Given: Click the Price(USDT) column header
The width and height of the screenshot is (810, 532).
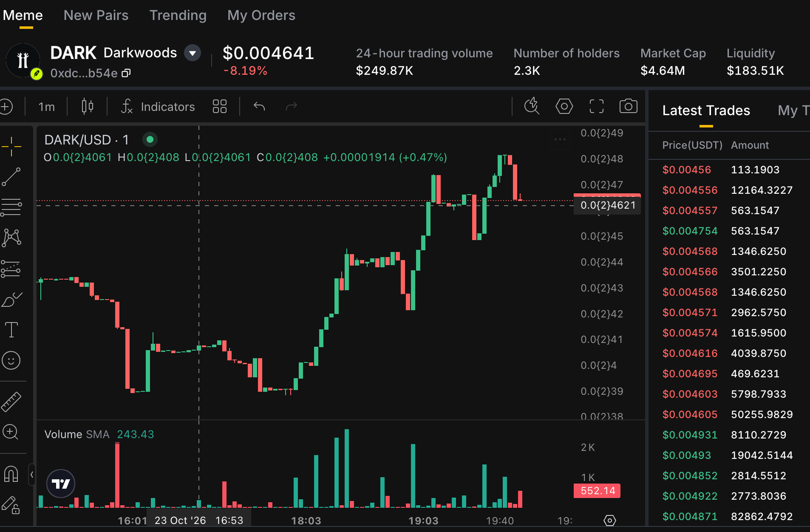Looking at the screenshot, I should click(x=692, y=145).
